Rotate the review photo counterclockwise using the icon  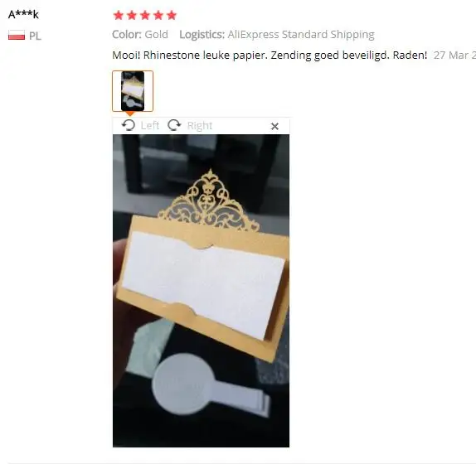coord(129,125)
